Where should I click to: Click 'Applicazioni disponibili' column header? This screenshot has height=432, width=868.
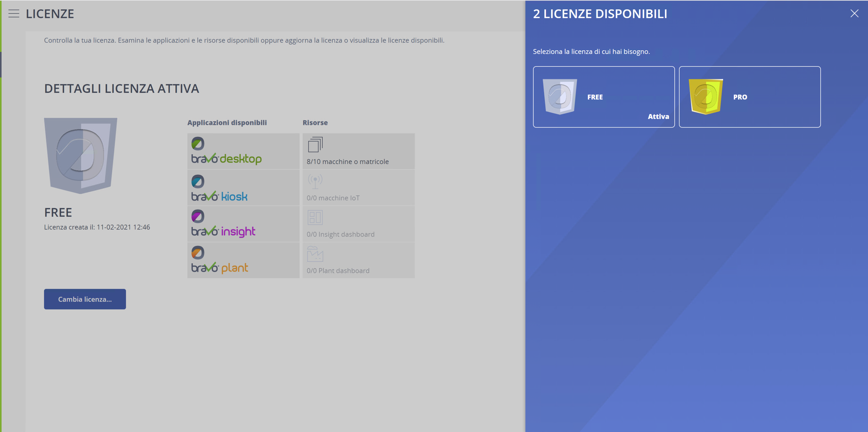tap(227, 123)
